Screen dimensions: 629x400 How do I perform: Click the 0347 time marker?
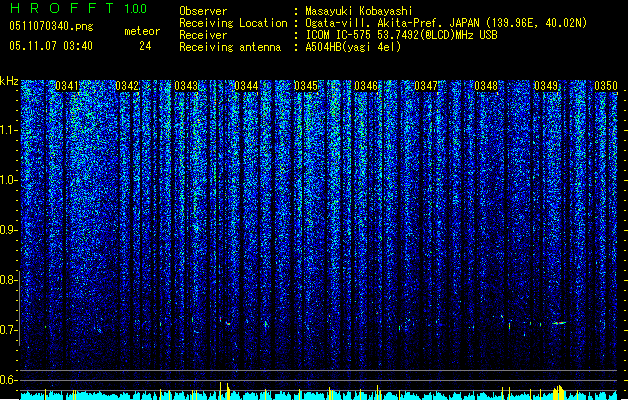click(x=426, y=86)
